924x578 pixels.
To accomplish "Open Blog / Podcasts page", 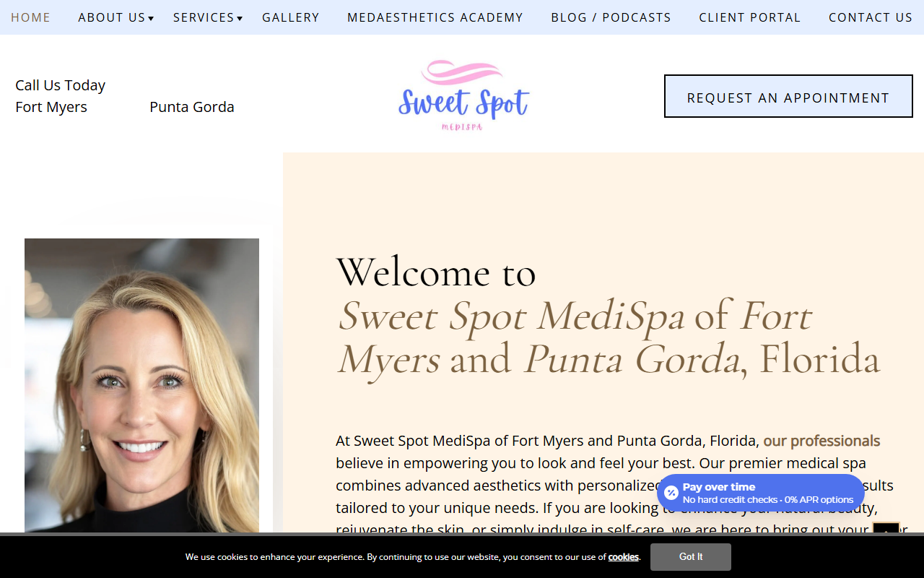I will 611,17.
